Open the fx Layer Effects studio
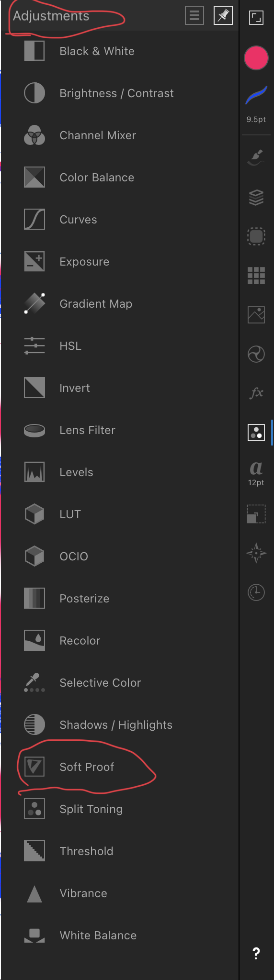The image size is (274, 980). pos(256,393)
